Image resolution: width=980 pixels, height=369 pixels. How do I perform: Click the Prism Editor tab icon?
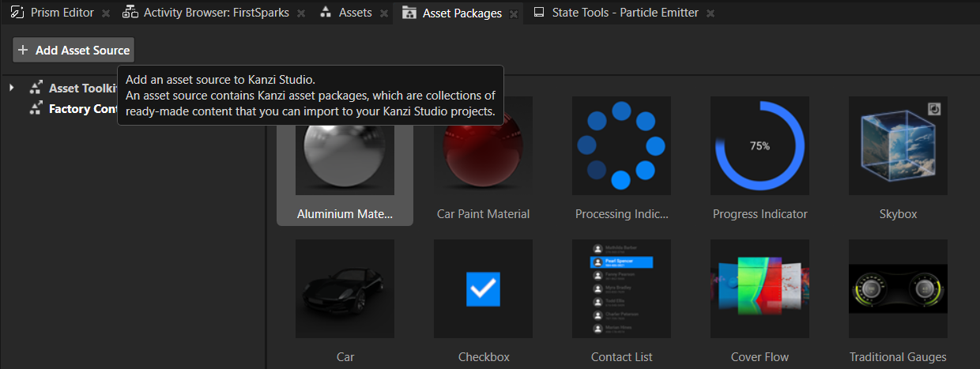point(16,13)
